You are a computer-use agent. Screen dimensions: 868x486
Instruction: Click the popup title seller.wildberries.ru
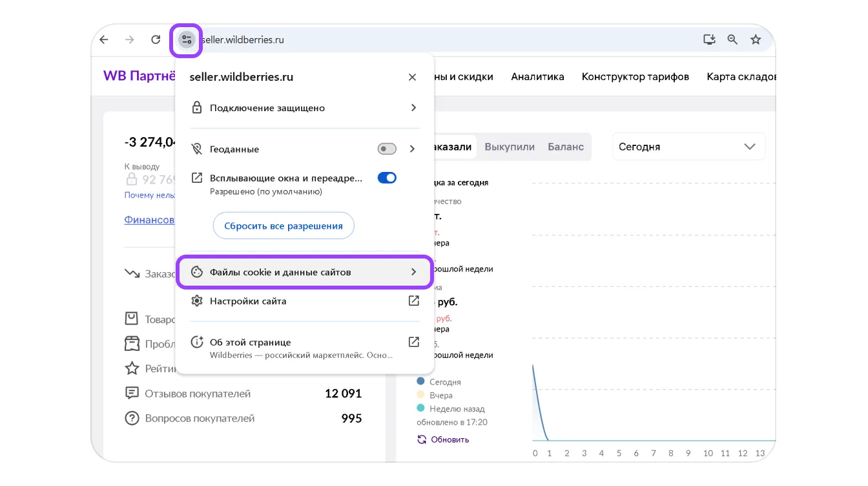[242, 77]
